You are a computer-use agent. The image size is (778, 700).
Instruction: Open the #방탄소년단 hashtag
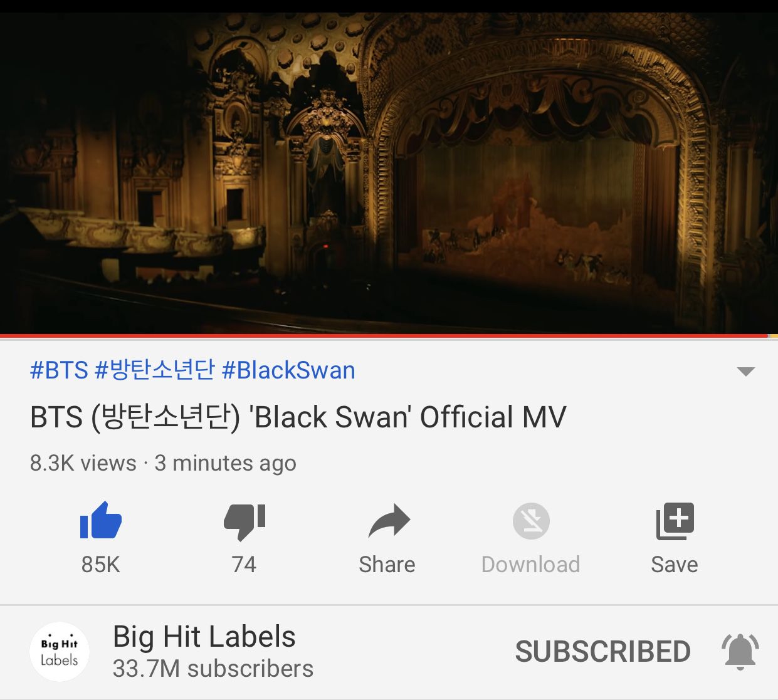point(155,370)
